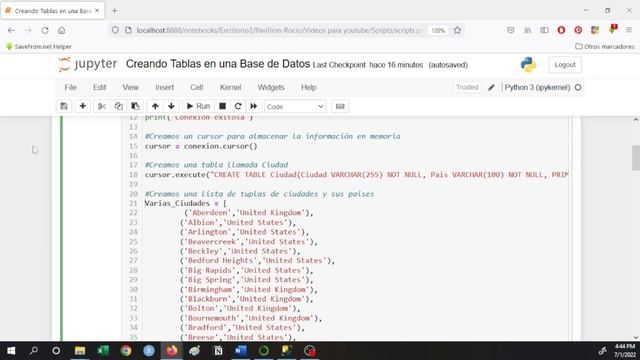This screenshot has width=640, height=360.
Task: Open the Kernel menu
Action: 230,87
